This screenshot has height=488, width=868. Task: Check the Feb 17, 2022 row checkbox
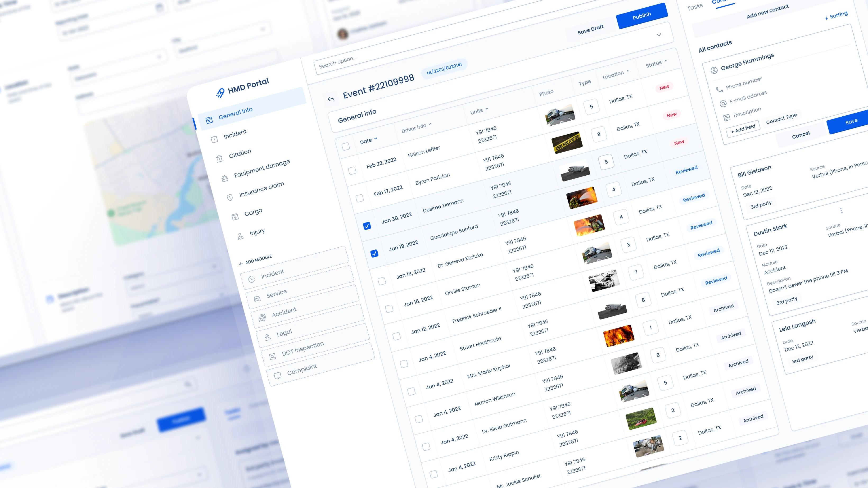point(360,198)
